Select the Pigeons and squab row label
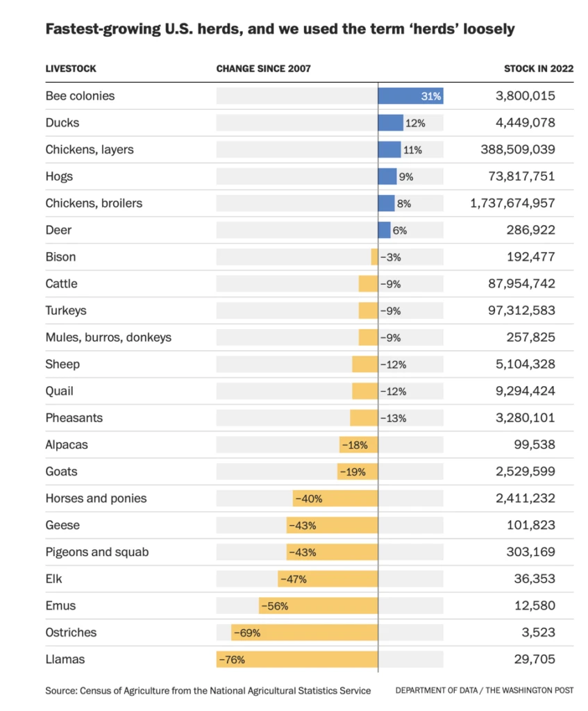Image resolution: width=588 pixels, height=711 pixels. 97,552
